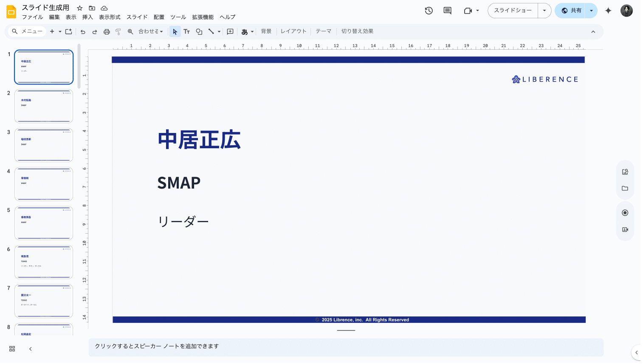Click the image search icon in right rail
Screen dimensions: 643x364
[x=625, y=172]
